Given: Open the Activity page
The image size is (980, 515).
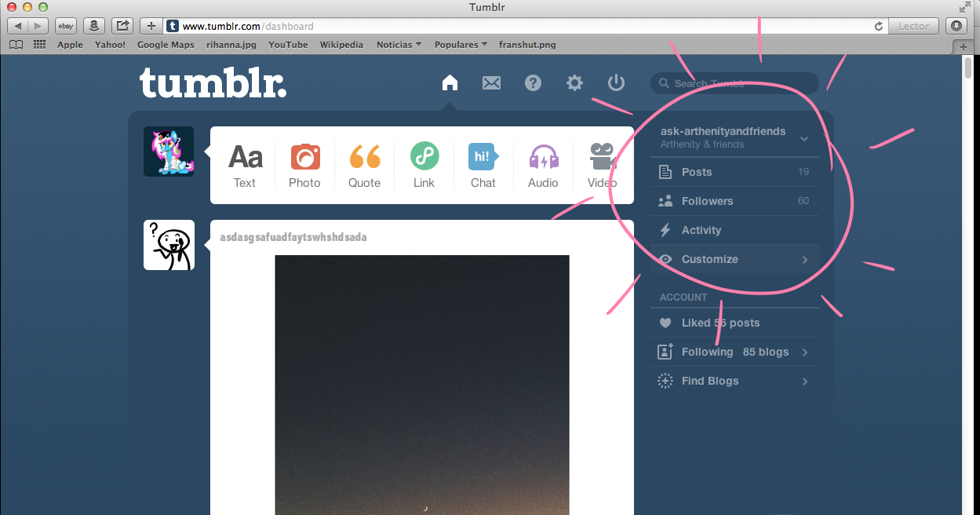Looking at the screenshot, I should [734, 230].
